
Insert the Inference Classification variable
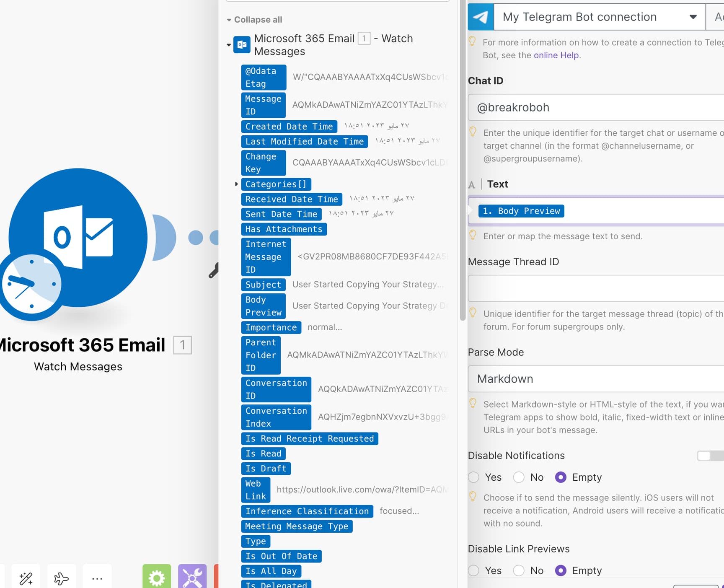point(307,511)
